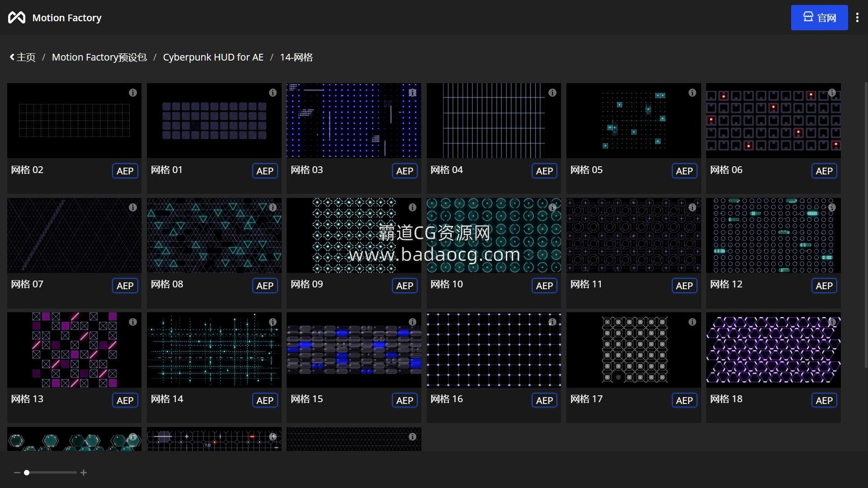Image resolution: width=868 pixels, height=488 pixels.
Task: Select the 网格 15 blue pills thumbnail
Action: click(354, 350)
